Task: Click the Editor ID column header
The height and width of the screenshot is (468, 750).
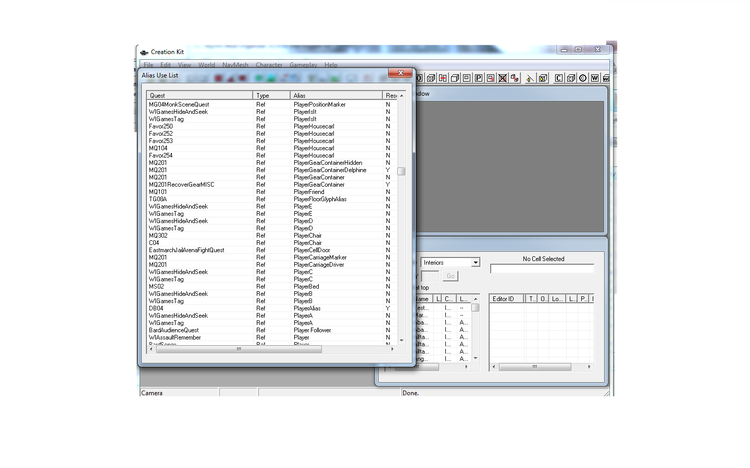Action: pyautogui.click(x=507, y=299)
